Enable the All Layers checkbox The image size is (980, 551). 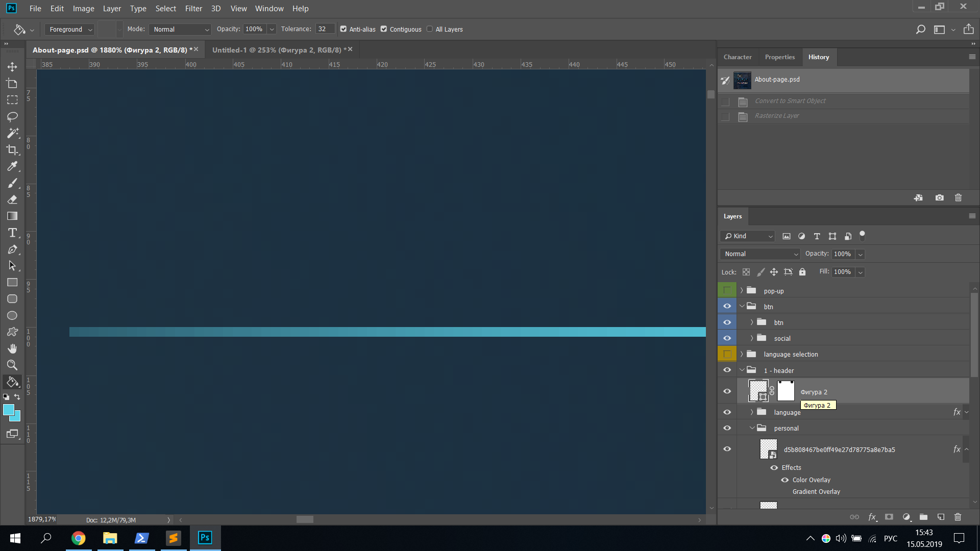pos(430,29)
